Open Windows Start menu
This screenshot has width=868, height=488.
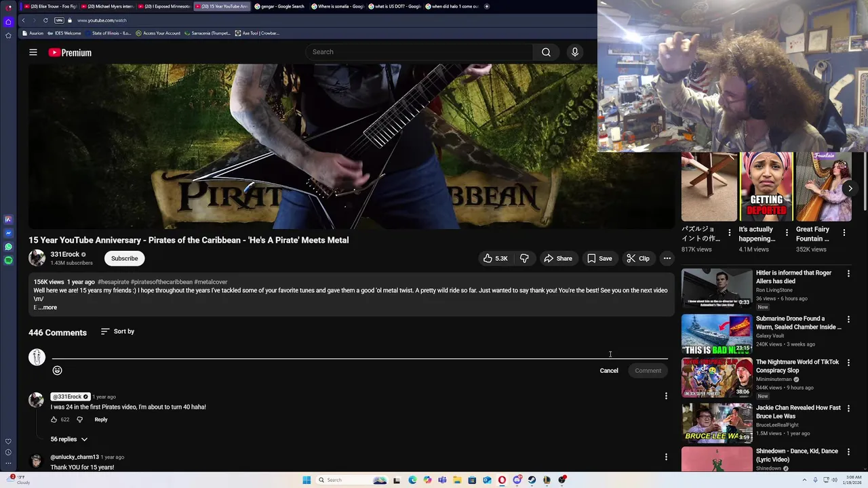(307, 480)
